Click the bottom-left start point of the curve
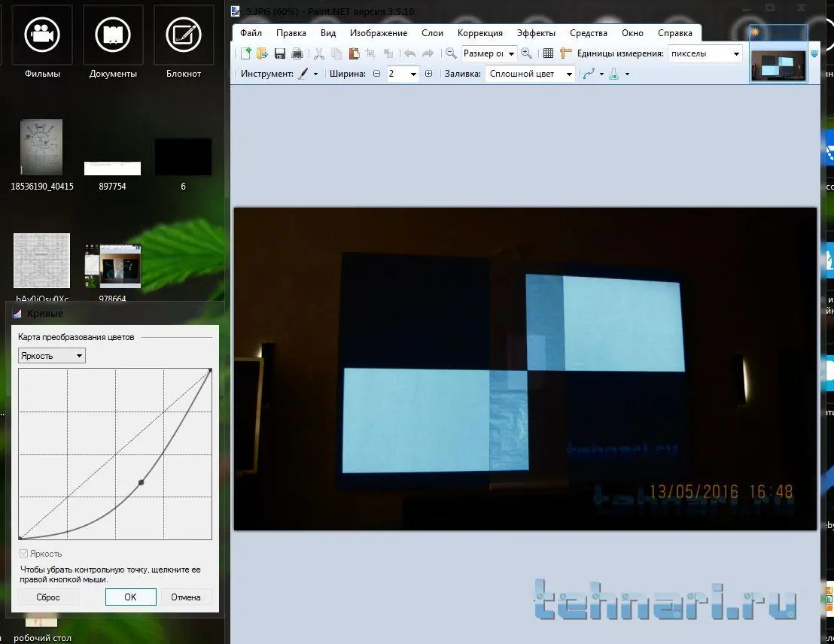Viewport: 834px width, 644px height. (20, 538)
